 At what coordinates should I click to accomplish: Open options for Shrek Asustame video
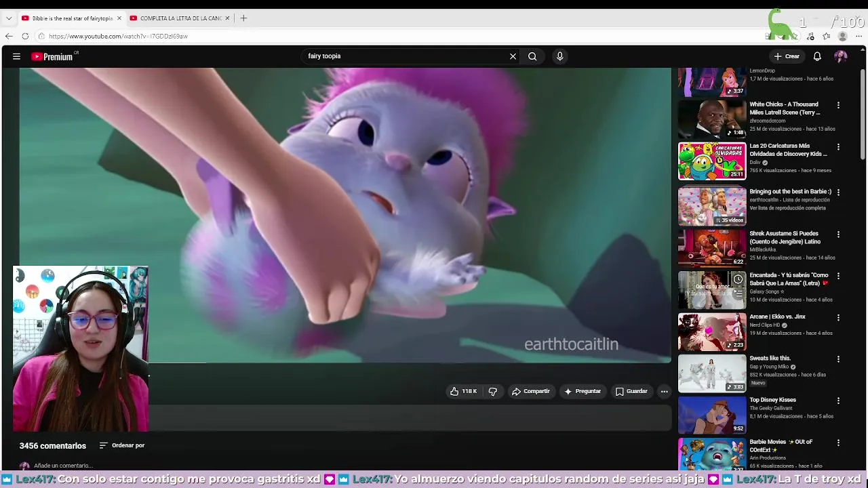click(x=838, y=235)
